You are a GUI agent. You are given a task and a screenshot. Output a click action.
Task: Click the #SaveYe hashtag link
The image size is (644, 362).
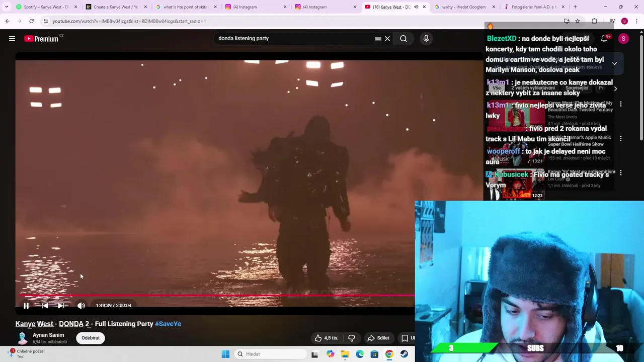coord(168,324)
